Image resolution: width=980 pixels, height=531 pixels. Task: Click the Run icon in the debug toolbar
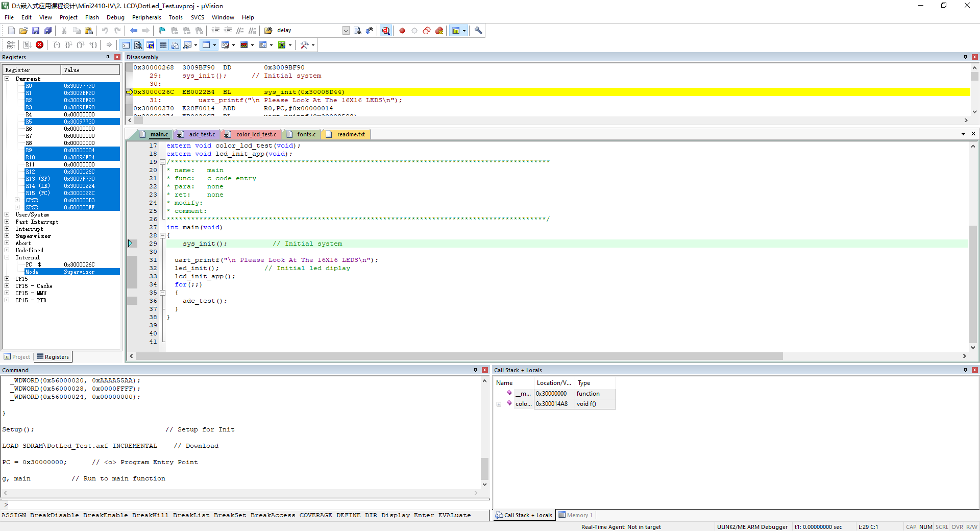(x=27, y=45)
